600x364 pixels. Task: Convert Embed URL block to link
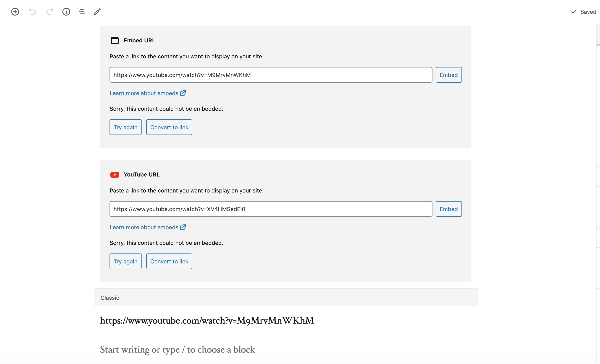169,127
